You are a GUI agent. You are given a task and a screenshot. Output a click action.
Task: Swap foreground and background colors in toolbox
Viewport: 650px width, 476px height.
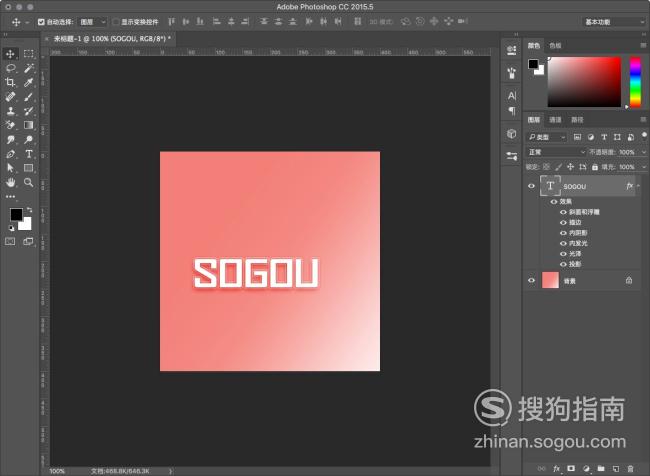point(29,210)
